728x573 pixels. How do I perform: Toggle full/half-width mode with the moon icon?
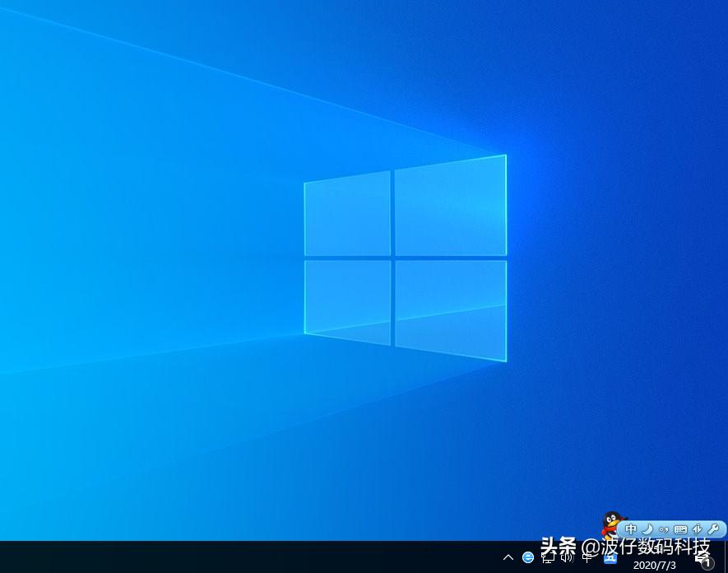tap(649, 529)
